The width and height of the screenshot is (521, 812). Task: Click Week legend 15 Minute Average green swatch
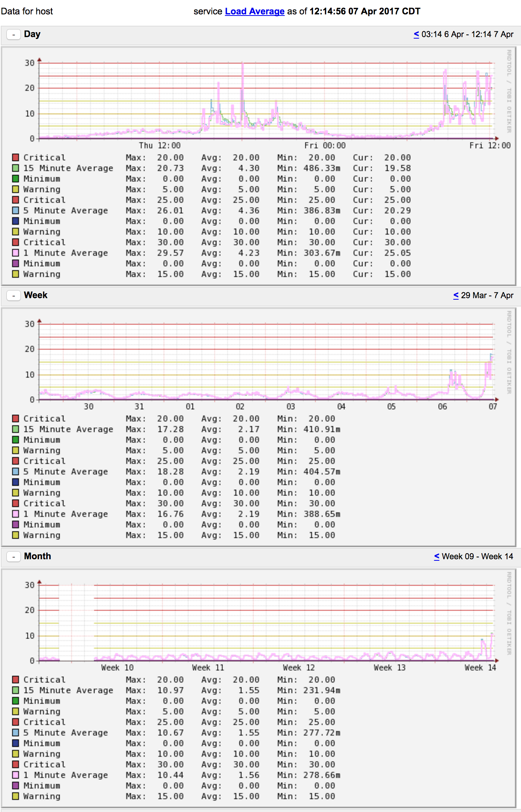(x=16, y=429)
